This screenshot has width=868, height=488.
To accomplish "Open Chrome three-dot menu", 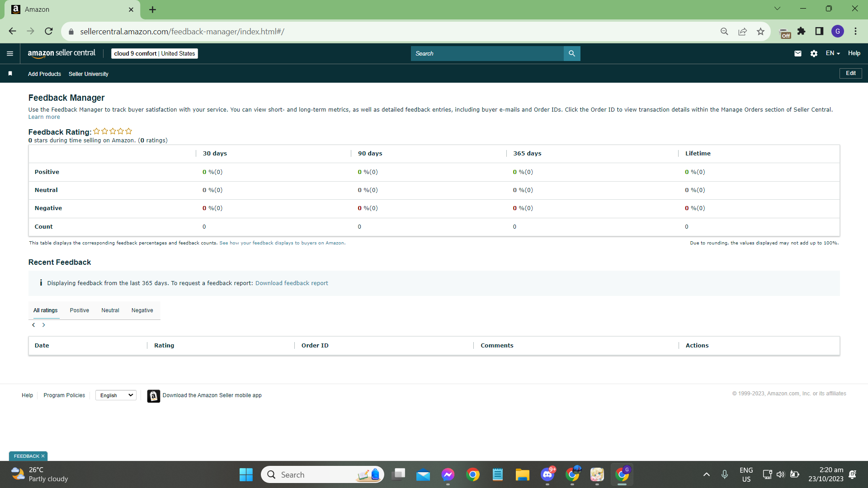I will [855, 31].
